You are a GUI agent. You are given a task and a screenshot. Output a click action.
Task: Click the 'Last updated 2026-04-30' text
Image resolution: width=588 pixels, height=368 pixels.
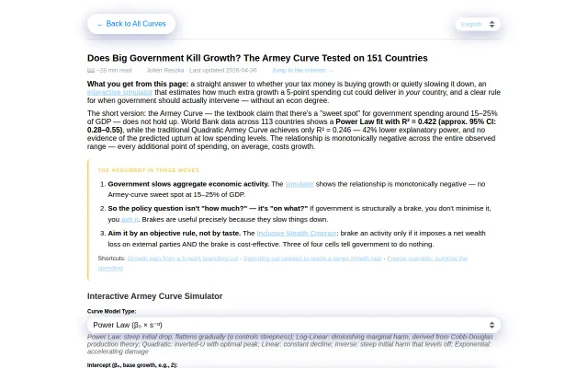(222, 71)
